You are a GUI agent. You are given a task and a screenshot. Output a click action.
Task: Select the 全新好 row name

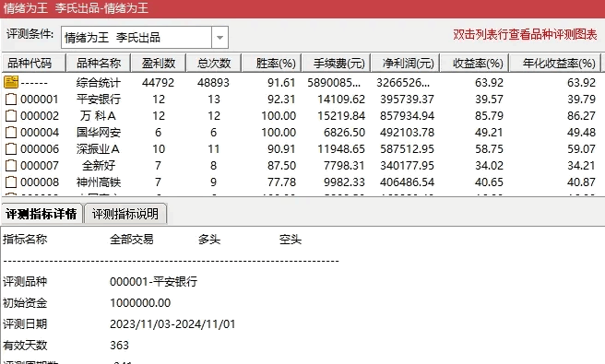click(99, 166)
